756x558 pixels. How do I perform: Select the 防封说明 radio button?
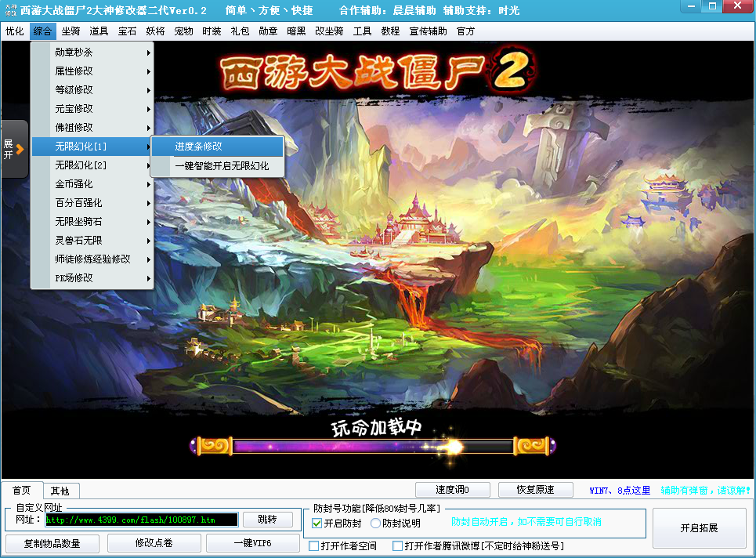click(375, 524)
